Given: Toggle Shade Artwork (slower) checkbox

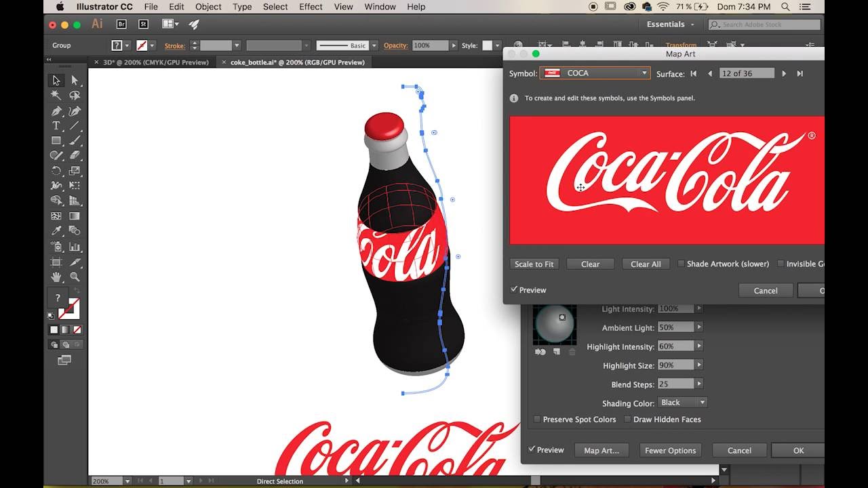Looking at the screenshot, I should point(681,264).
